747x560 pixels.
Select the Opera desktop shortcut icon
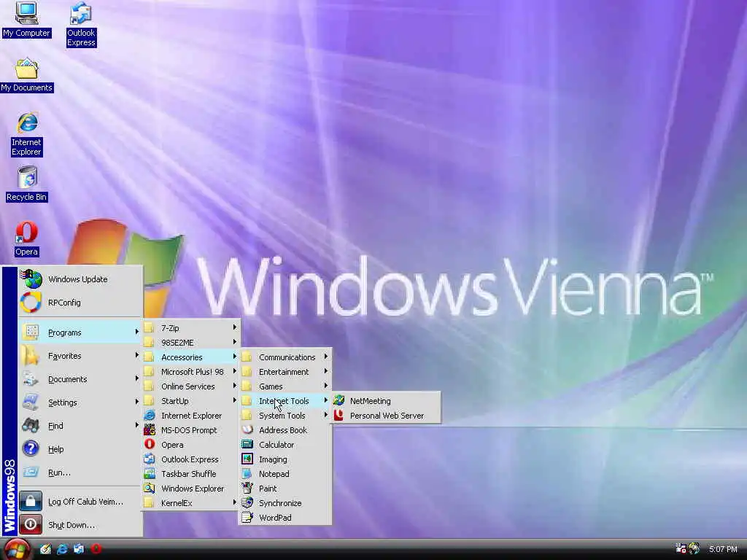coord(26,239)
